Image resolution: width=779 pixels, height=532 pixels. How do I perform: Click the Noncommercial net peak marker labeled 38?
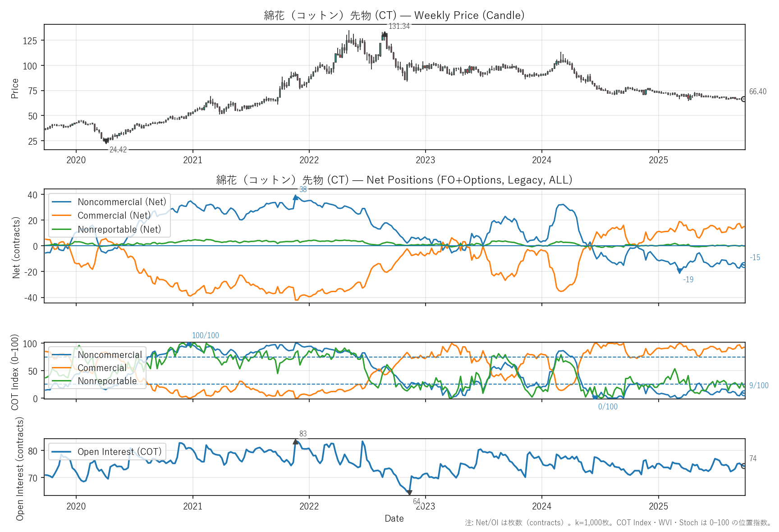(x=296, y=197)
